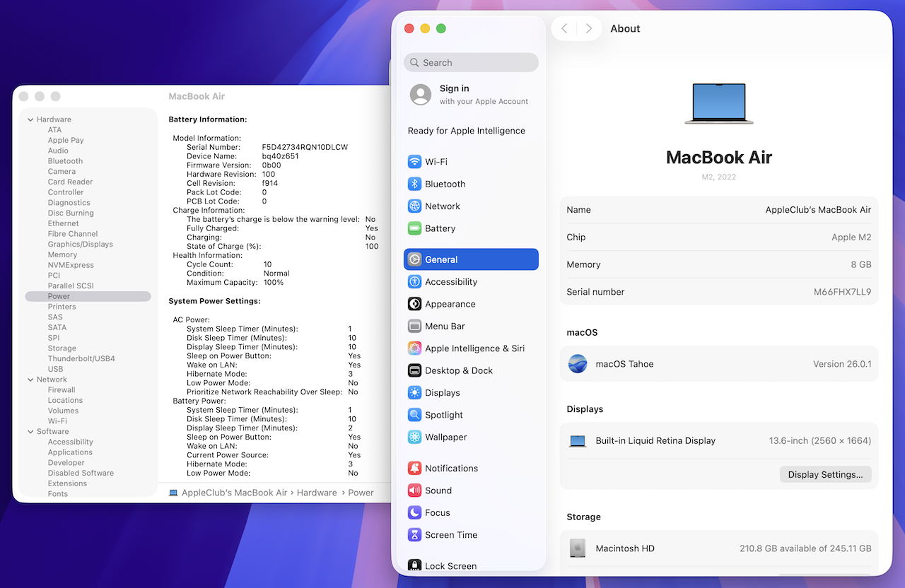Select the Focus moon icon
The height and width of the screenshot is (588, 905).
coord(415,513)
